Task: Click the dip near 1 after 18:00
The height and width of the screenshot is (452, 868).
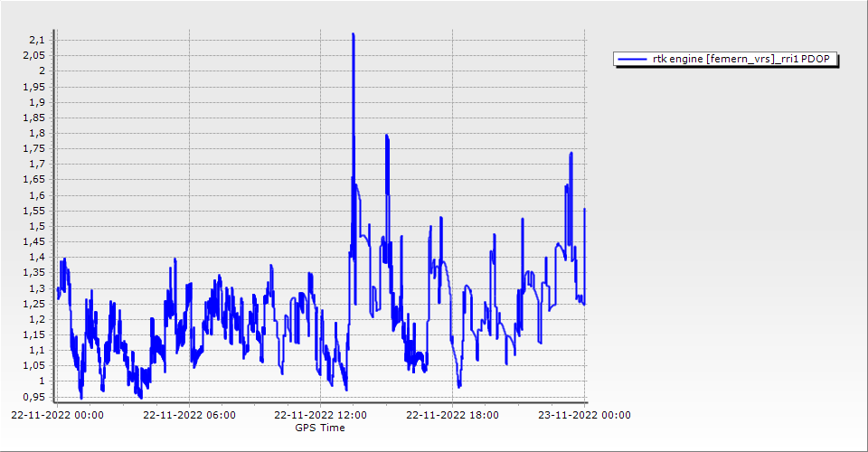Action: tap(459, 384)
